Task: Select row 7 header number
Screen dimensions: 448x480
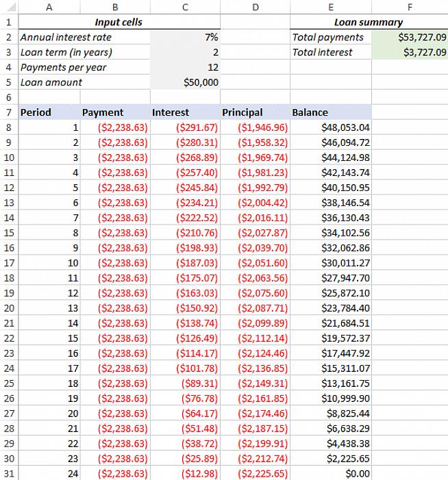Action: [x=8, y=112]
